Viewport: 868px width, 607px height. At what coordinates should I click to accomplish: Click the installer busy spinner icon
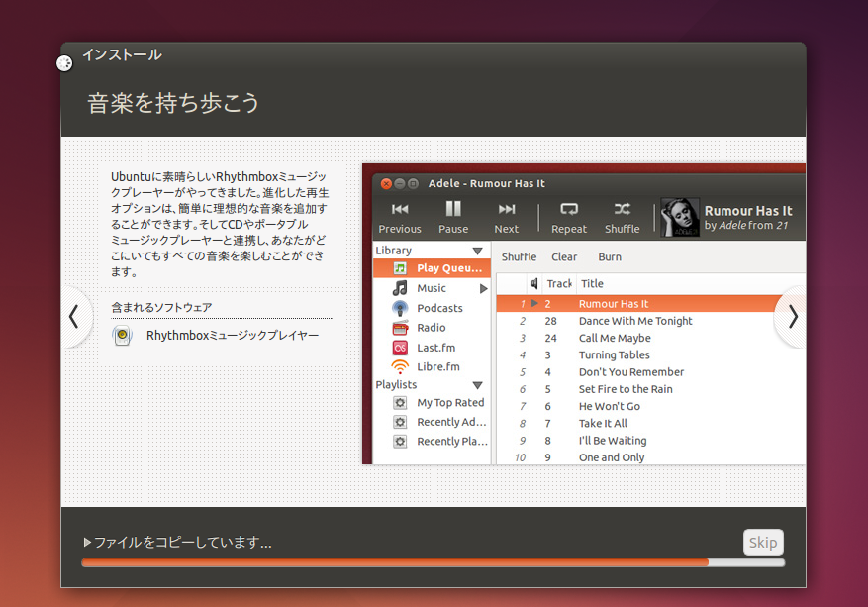[64, 63]
